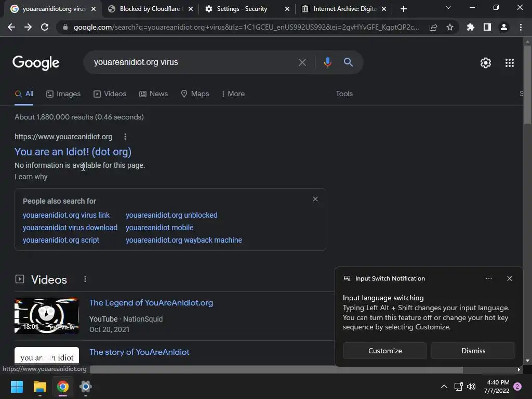Dismiss the input language notification
This screenshot has height=399, width=532.
473,351
